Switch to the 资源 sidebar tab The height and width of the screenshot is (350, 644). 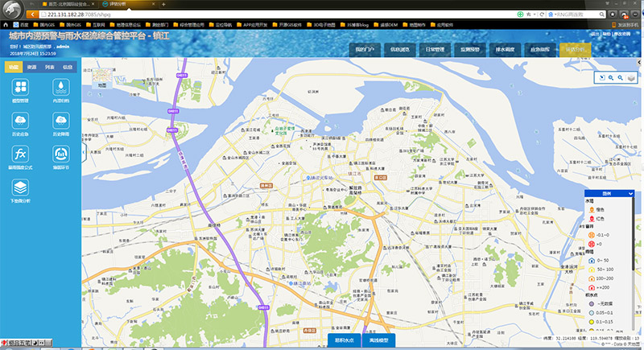[x=31, y=67]
